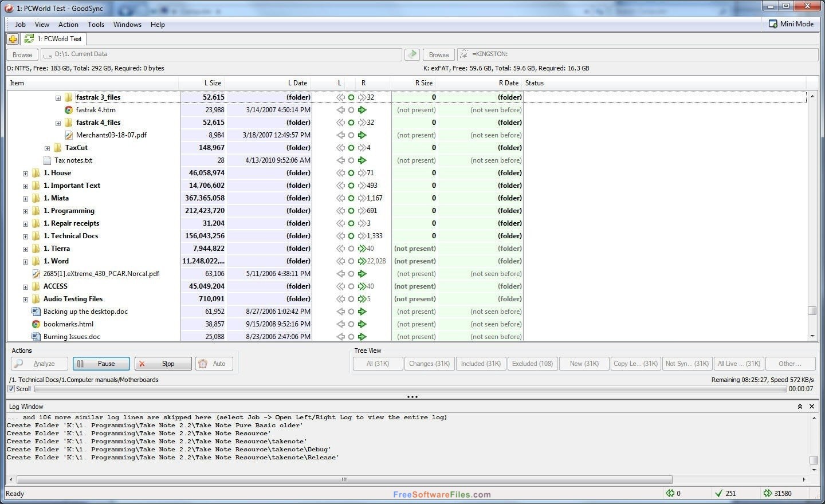825x504 pixels.
Task: Close the Log Window panel
Action: coord(812,407)
